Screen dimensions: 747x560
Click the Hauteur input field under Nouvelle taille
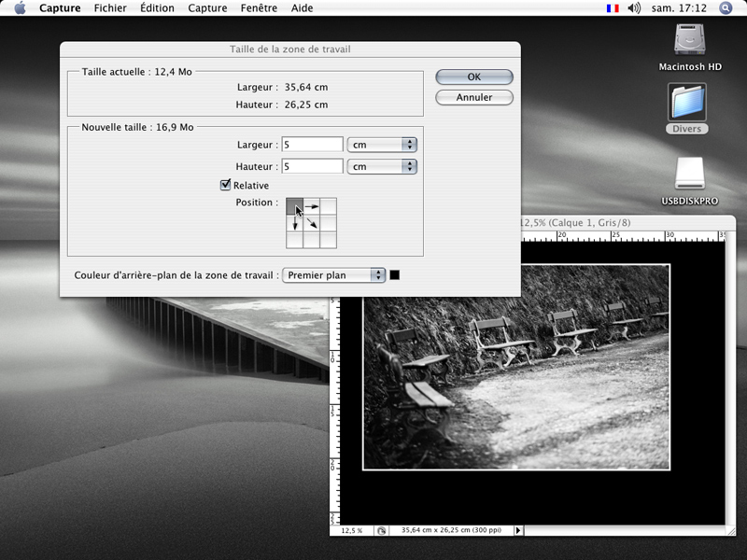(x=312, y=166)
